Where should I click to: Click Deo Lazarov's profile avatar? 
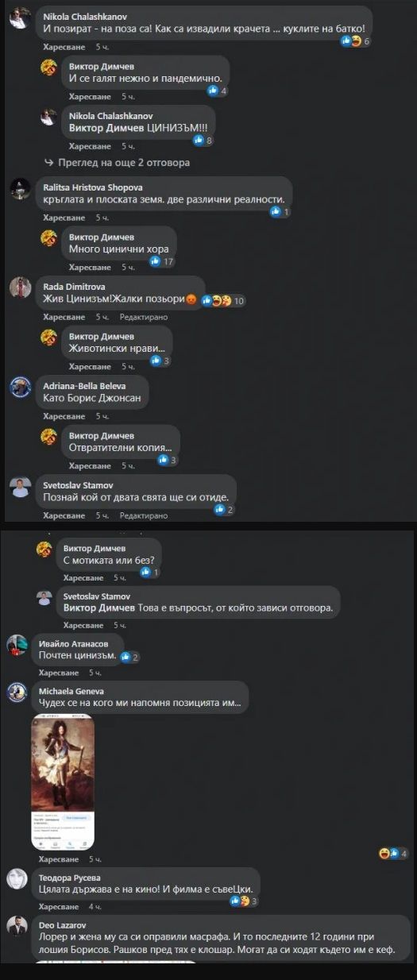[17, 926]
